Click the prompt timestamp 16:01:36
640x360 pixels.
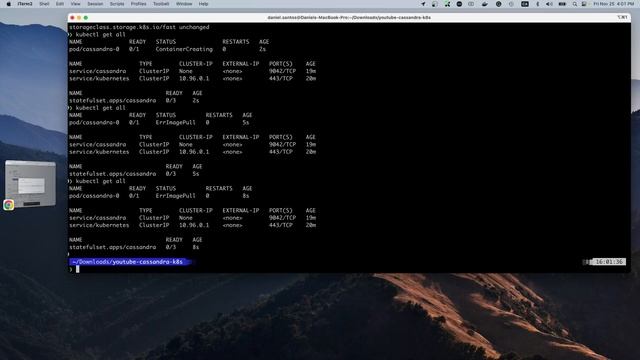pyautogui.click(x=609, y=262)
